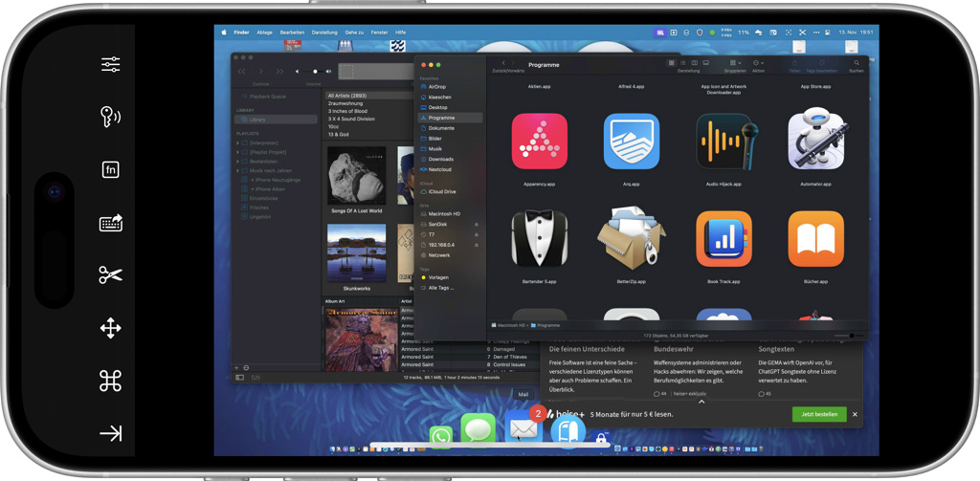980x481 pixels.
Task: Open the settings sliders icon in remote toolbar
Action: pyautogui.click(x=110, y=64)
